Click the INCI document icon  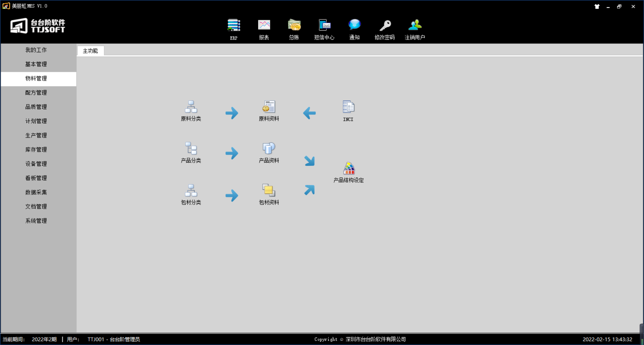348,107
